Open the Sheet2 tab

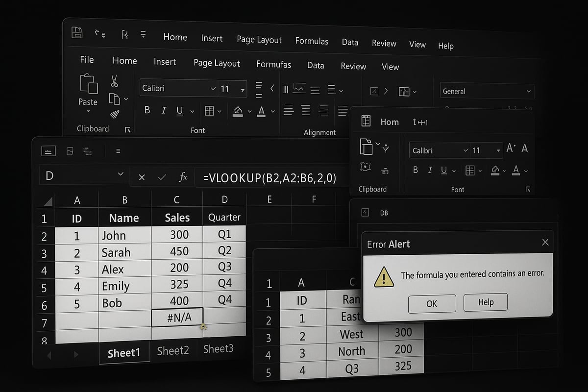click(x=173, y=350)
